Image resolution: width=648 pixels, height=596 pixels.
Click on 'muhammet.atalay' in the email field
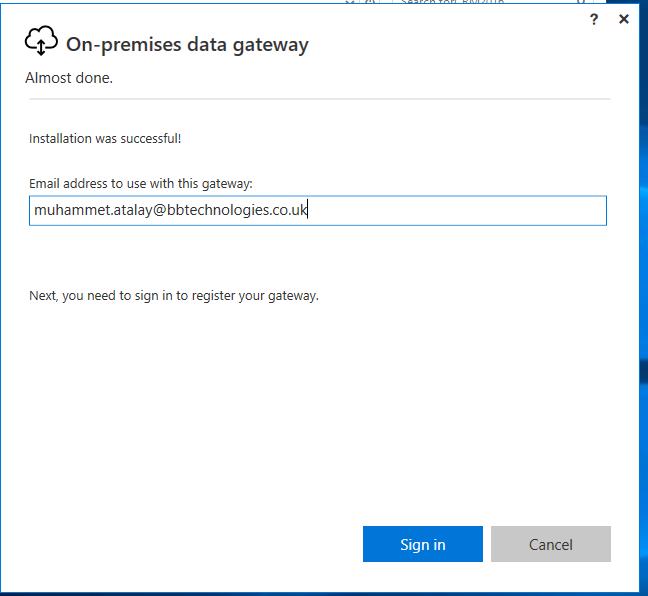pyautogui.click(x=90, y=211)
